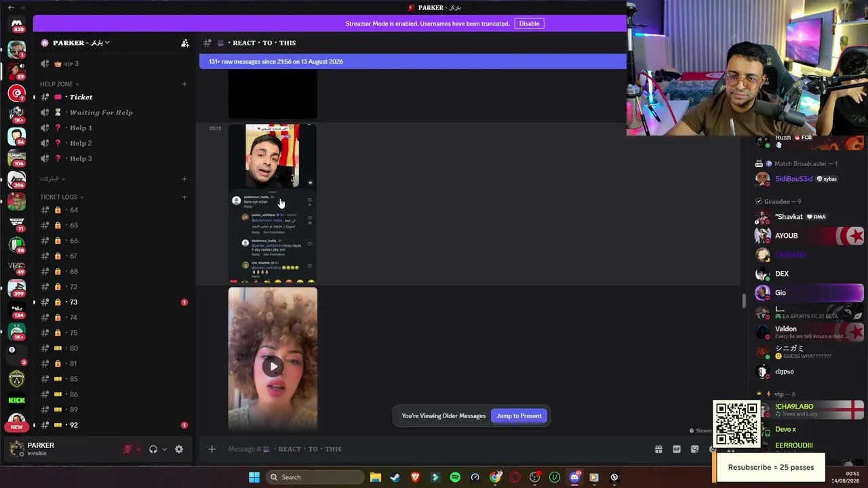This screenshot has height=488, width=868.
Task: Disable Streamer Mode
Action: point(529,24)
